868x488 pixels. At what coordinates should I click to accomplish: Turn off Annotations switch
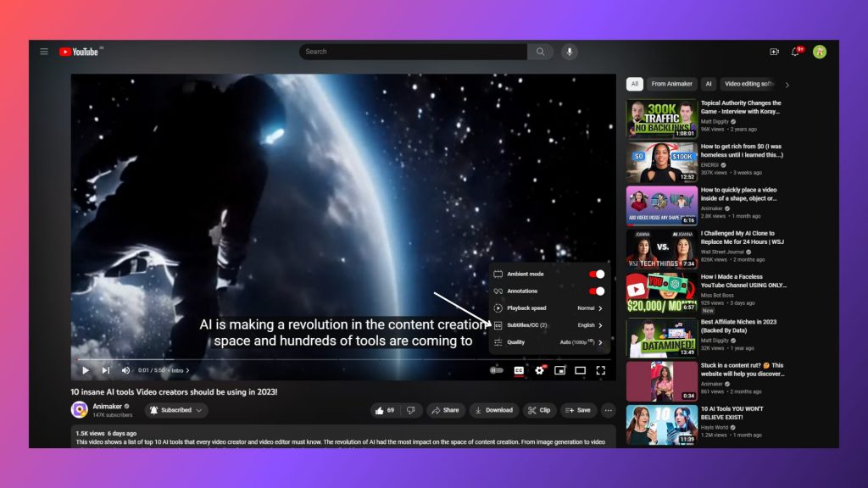point(596,291)
